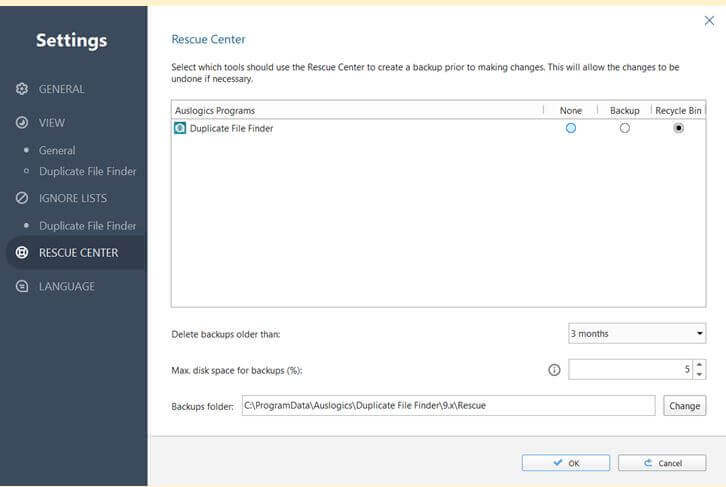Click the Delete backups older than label
726x487 pixels.
(225, 334)
